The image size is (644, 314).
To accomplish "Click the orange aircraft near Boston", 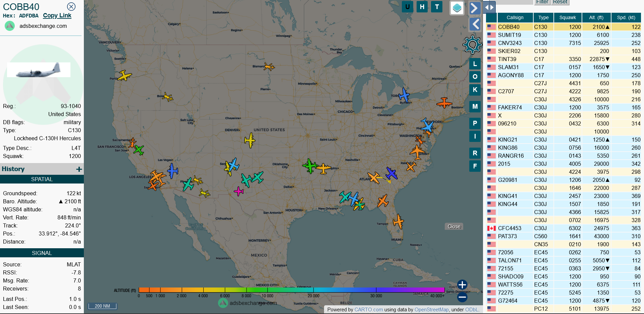I will click(x=444, y=103).
